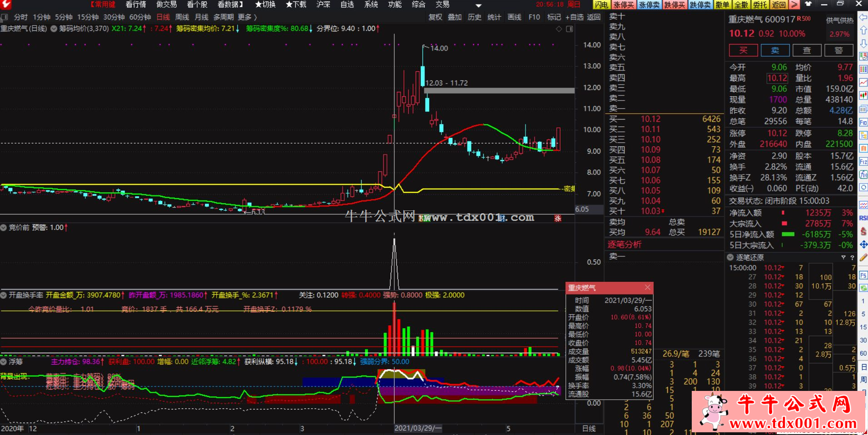
Task: Switch to 5分钟 period
Action: (64, 17)
